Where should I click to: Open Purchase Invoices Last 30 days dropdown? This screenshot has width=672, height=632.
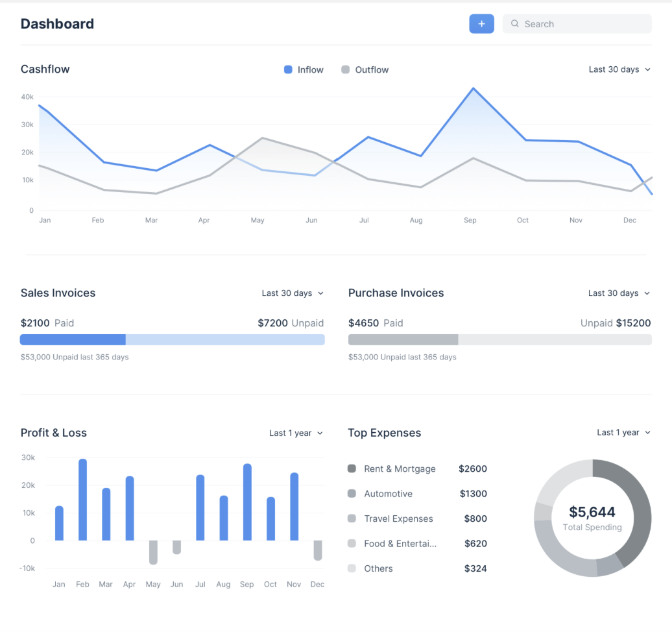(619, 293)
